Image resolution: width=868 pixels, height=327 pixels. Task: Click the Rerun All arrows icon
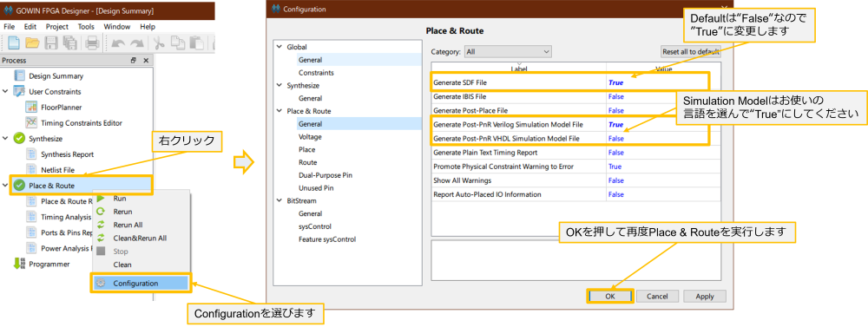click(101, 225)
